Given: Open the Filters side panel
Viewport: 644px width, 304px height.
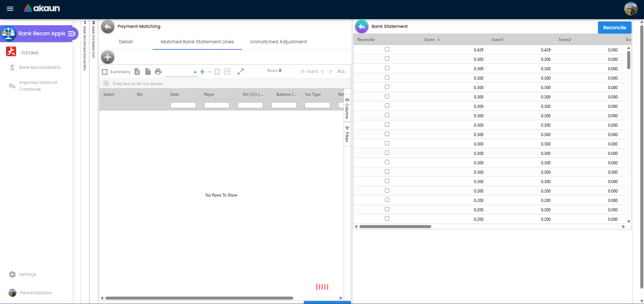Looking at the screenshot, I should [x=347, y=134].
